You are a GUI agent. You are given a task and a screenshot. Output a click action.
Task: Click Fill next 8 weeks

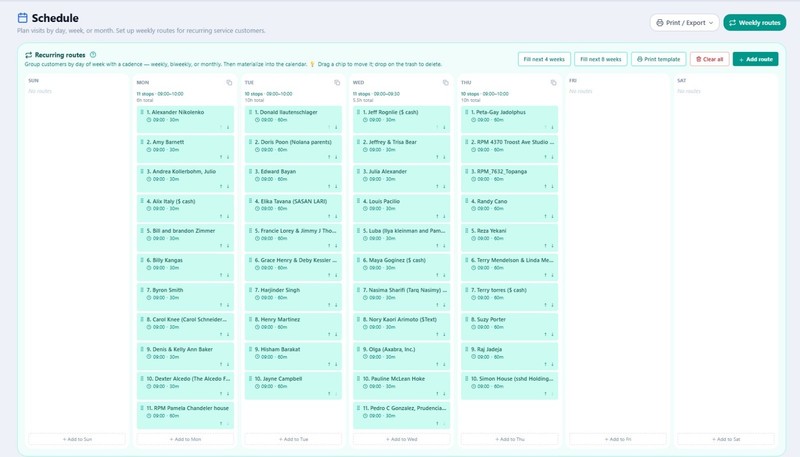tap(601, 59)
